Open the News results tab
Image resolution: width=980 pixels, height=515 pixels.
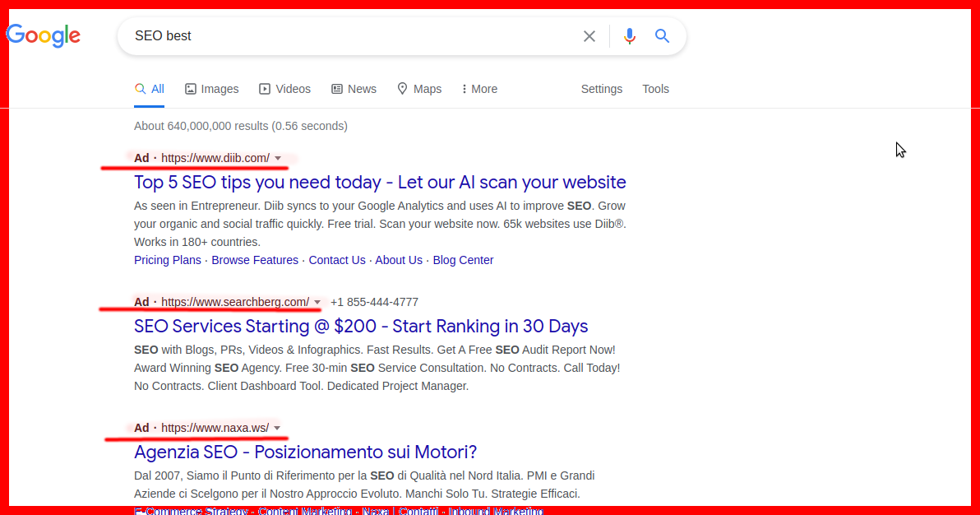tap(354, 89)
